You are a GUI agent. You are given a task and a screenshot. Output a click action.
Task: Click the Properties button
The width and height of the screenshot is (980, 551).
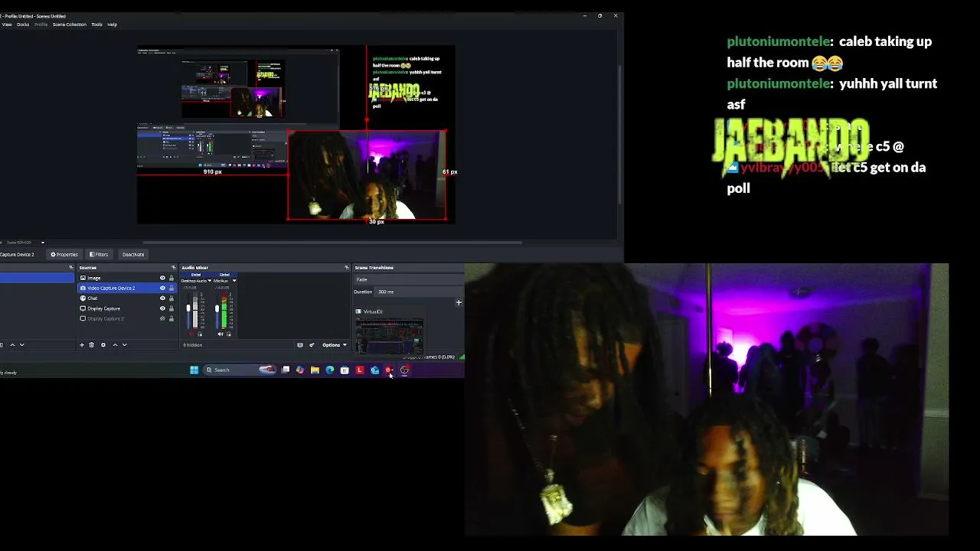(64, 254)
